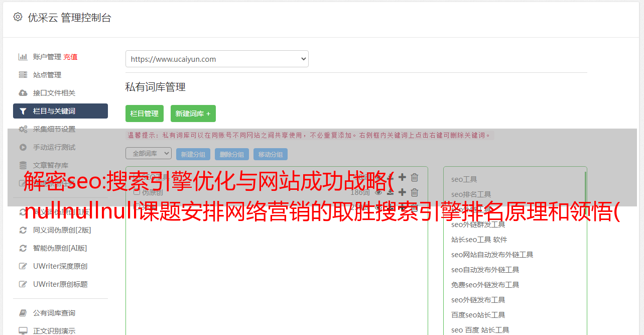
Task: Click the red 充值 recharge link
Action: 70,57
